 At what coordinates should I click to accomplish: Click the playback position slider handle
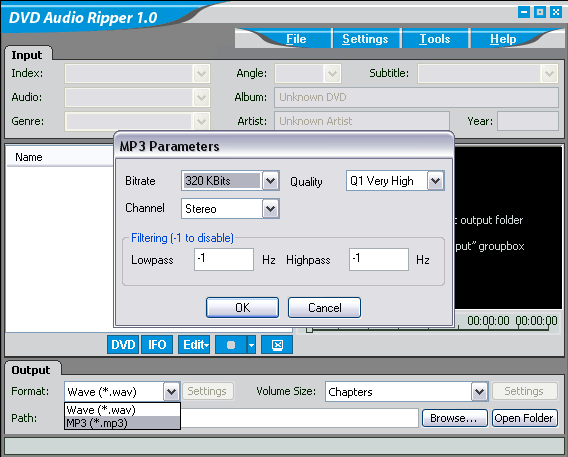(309, 330)
